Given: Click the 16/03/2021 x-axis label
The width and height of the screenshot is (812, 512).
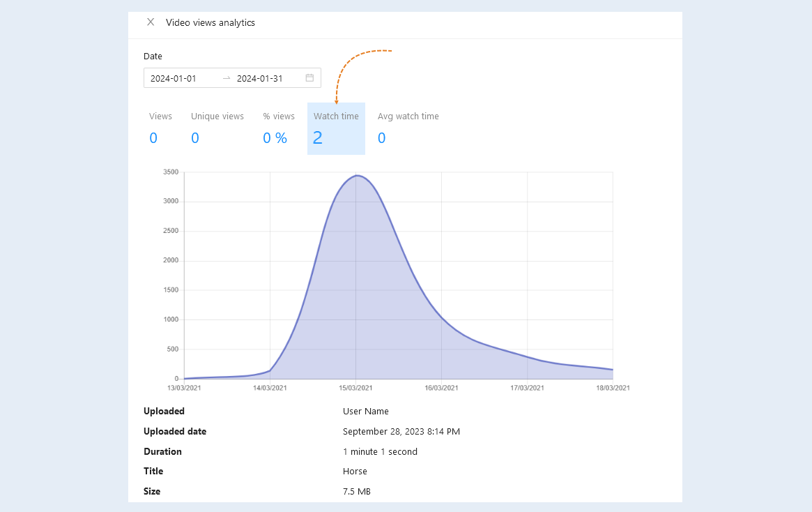Looking at the screenshot, I should (x=441, y=388).
